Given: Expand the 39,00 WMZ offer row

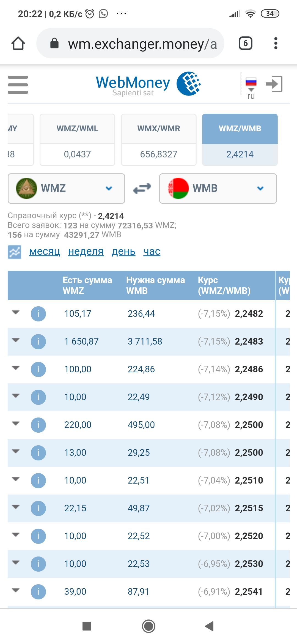Looking at the screenshot, I should tap(16, 590).
